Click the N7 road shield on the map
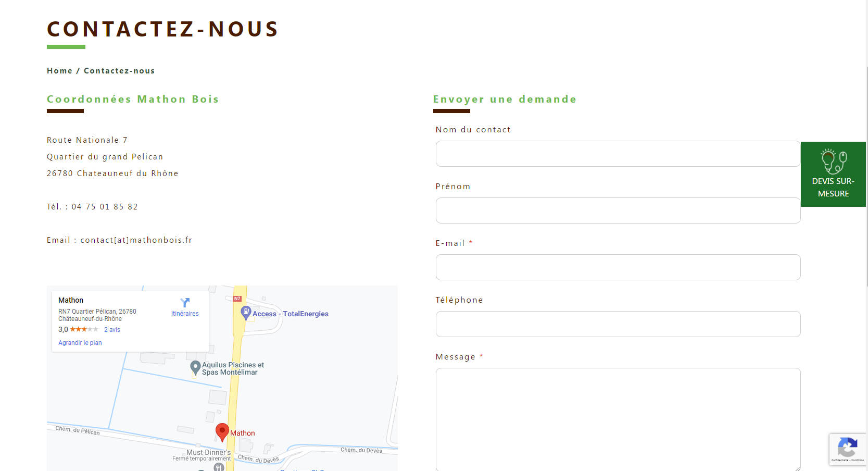Screen dimensions: 868x471 coord(237,299)
